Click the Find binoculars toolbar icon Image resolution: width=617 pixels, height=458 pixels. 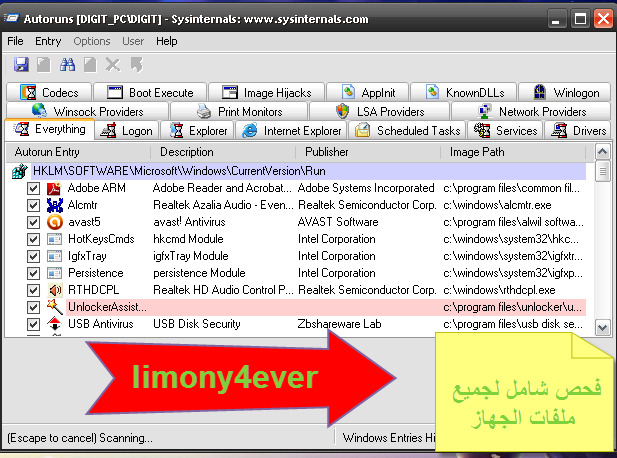coord(67,65)
